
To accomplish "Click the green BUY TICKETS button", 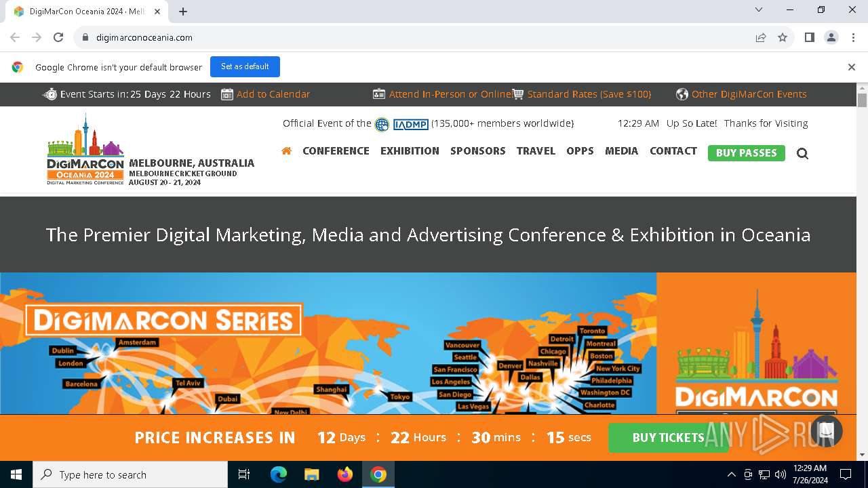I will coord(668,438).
